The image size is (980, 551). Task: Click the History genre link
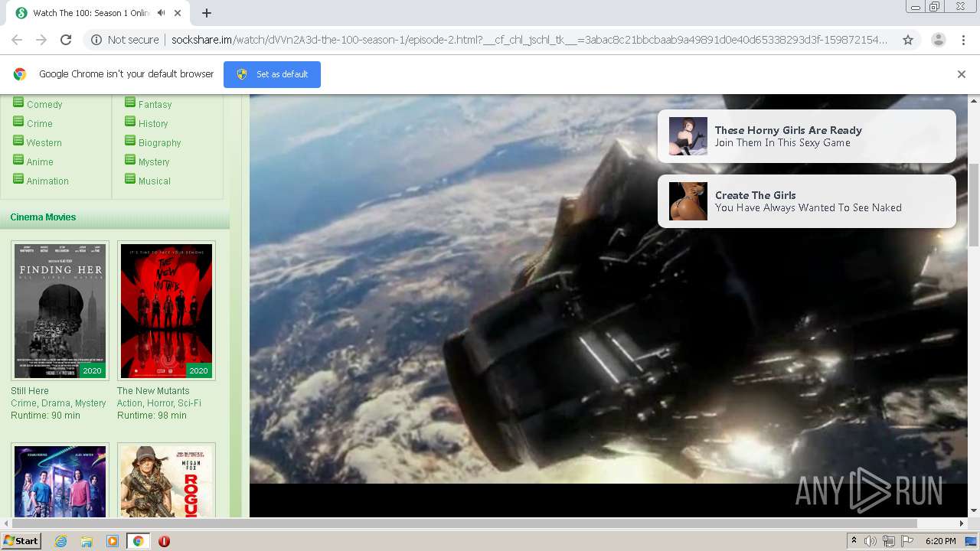[153, 124]
